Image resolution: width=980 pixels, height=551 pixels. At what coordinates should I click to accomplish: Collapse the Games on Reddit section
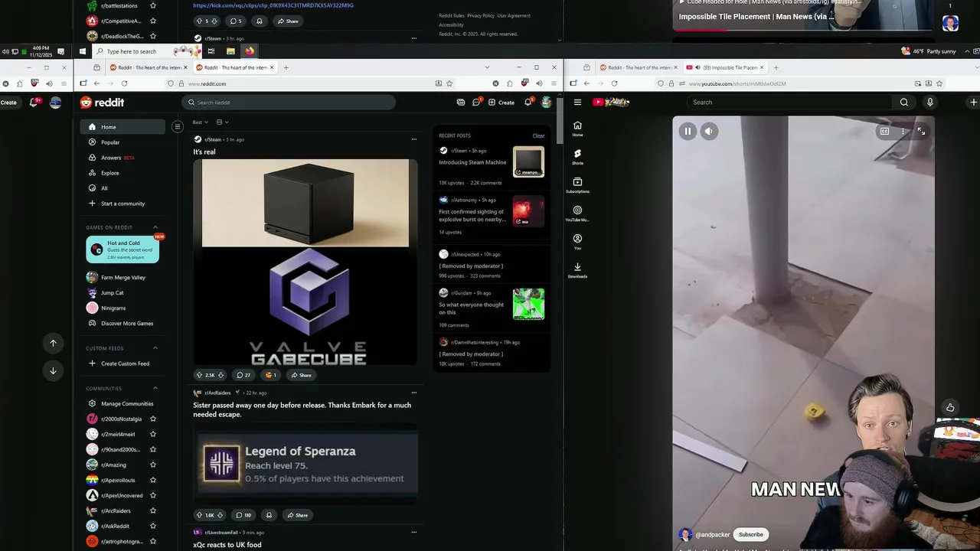155,227
